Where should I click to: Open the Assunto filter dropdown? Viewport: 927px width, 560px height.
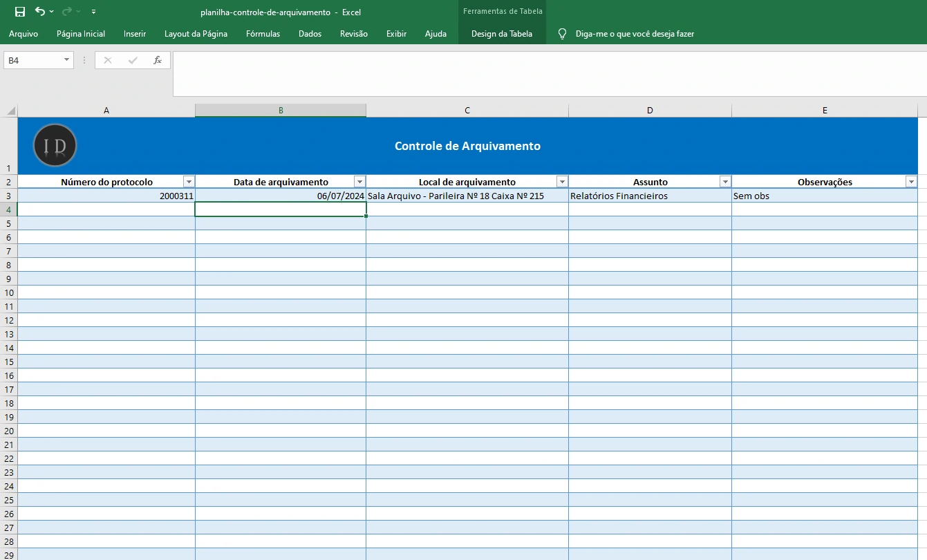tap(725, 181)
